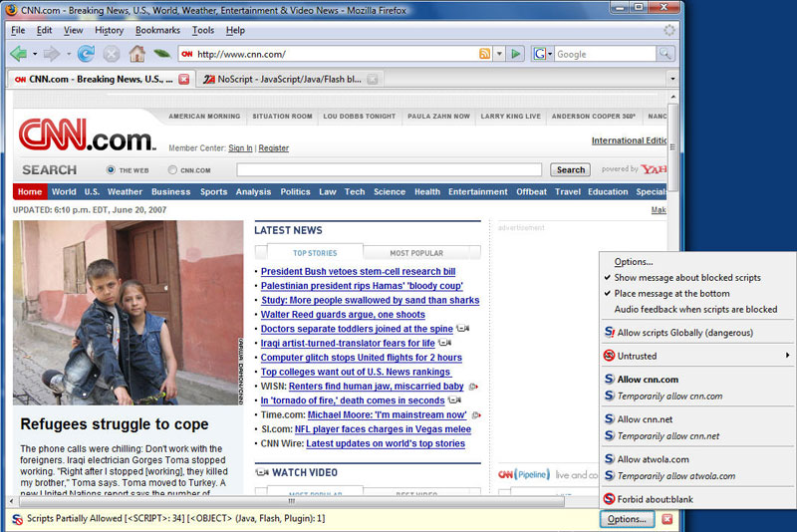This screenshot has height=532, width=797.
Task: Open the President Bush vetoes stem-cell link
Action: point(358,272)
